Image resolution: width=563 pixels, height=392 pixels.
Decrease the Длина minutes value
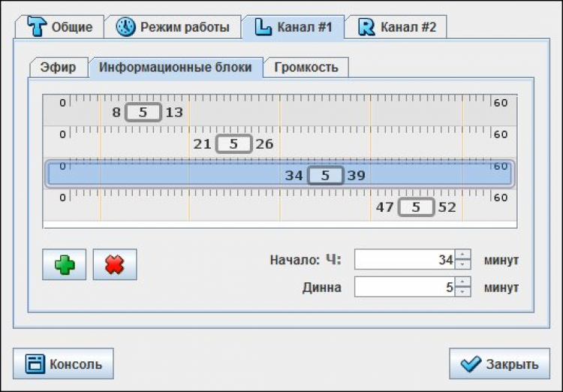pos(463,291)
